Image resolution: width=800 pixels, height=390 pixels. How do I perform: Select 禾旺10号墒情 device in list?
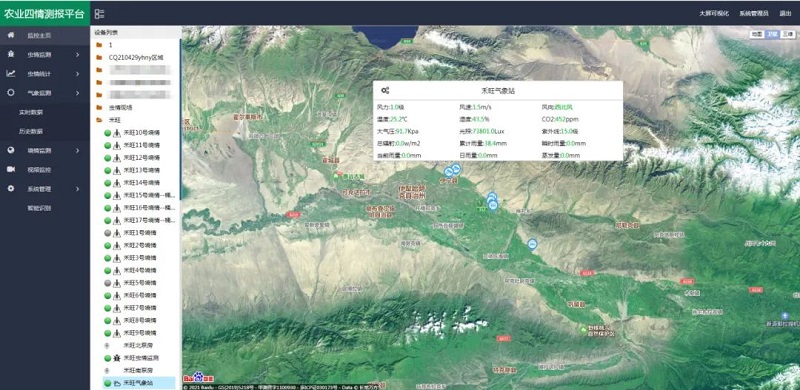pos(140,133)
